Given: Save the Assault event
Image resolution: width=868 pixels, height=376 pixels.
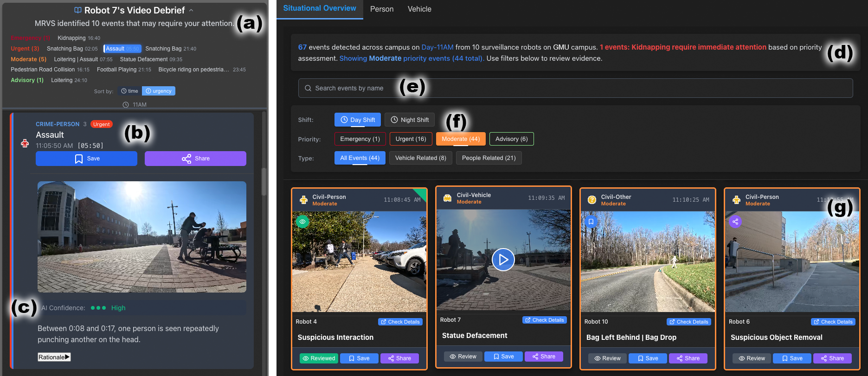Looking at the screenshot, I should pyautogui.click(x=86, y=159).
